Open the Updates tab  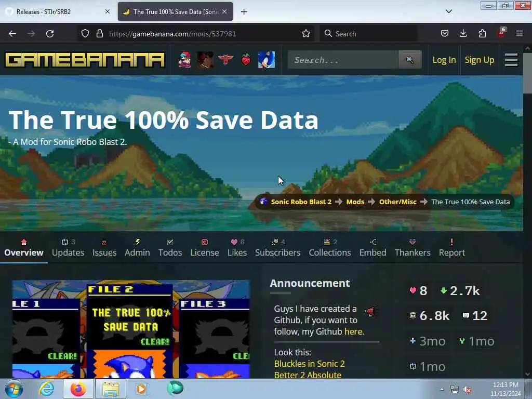[x=68, y=248]
